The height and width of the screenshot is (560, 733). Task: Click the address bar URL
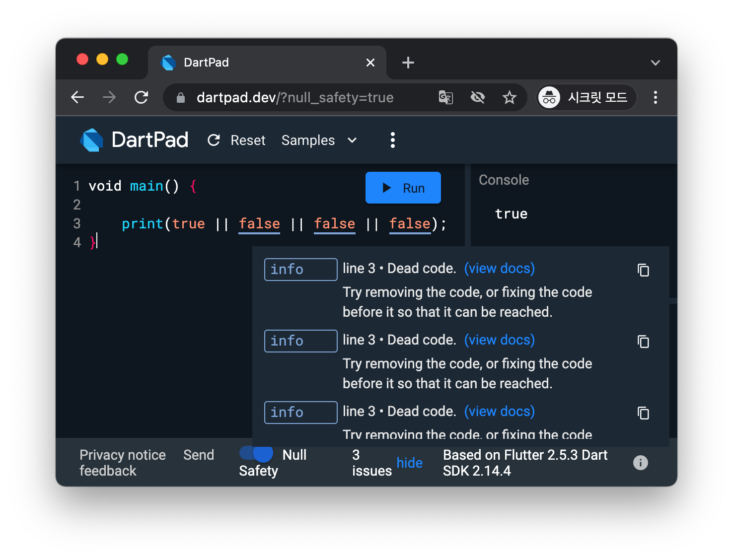[295, 97]
